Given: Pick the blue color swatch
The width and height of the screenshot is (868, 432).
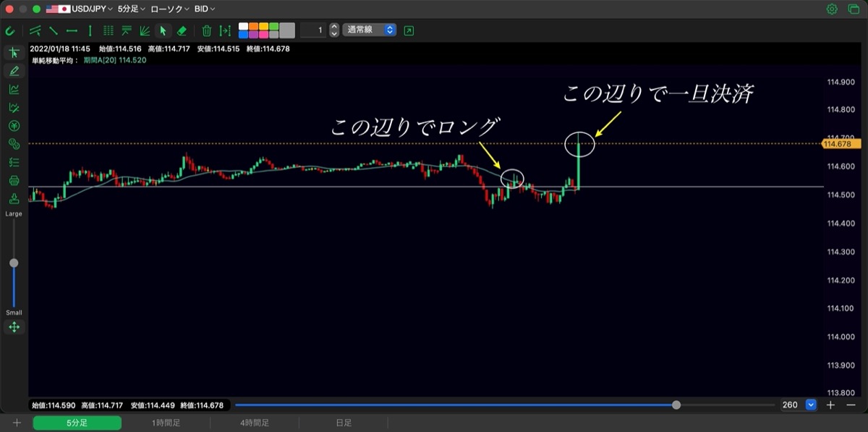Looking at the screenshot, I should coord(243,34).
